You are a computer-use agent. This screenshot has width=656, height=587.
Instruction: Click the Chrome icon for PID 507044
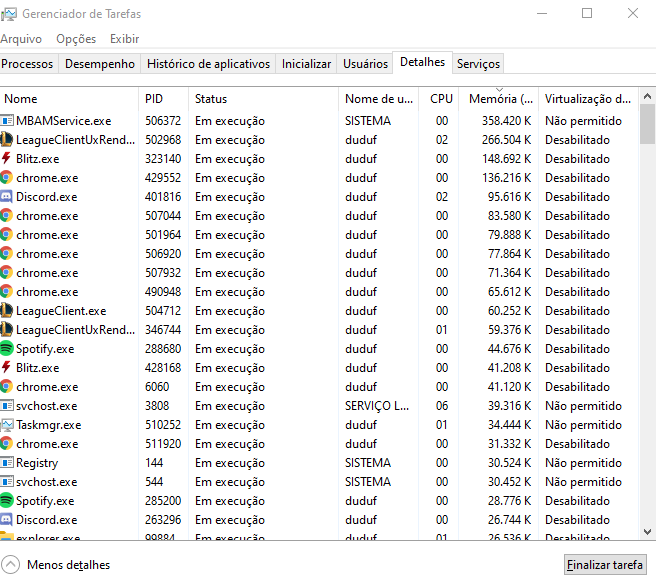[6, 216]
